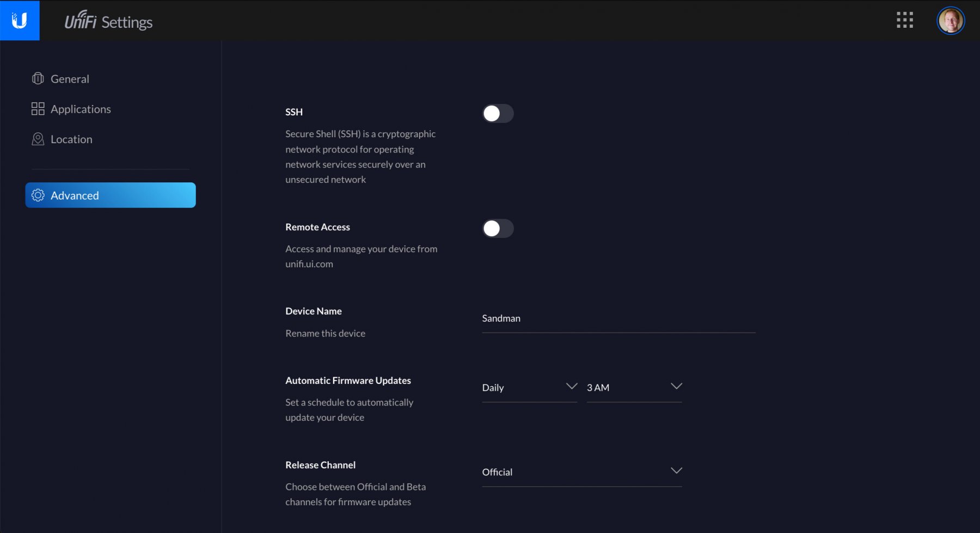The height and width of the screenshot is (533, 980).
Task: Click the Official channel chevron arrow
Action: [x=676, y=471]
